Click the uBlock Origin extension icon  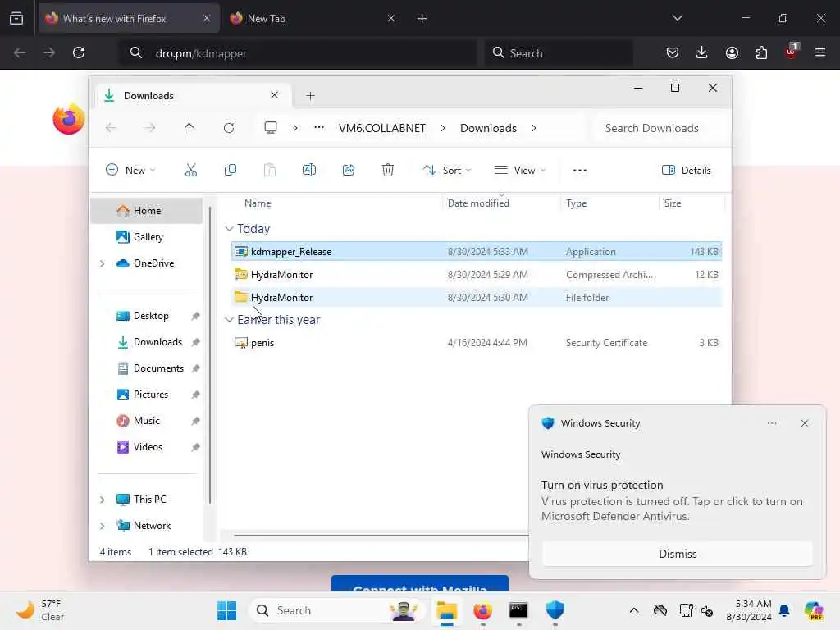coord(792,52)
